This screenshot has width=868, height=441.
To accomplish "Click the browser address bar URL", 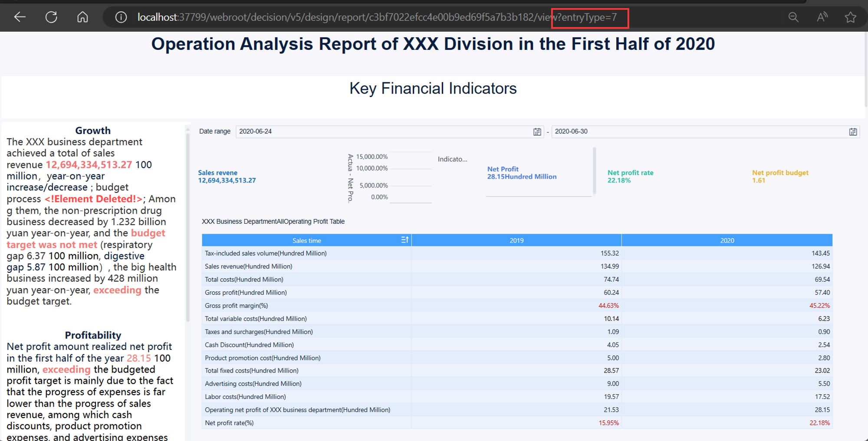I will pos(377,17).
